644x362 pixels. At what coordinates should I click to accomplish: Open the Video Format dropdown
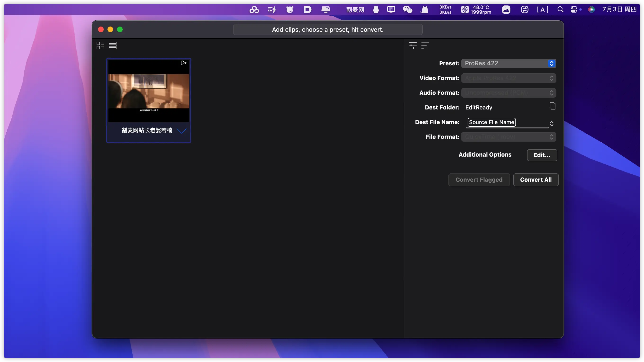pos(509,78)
